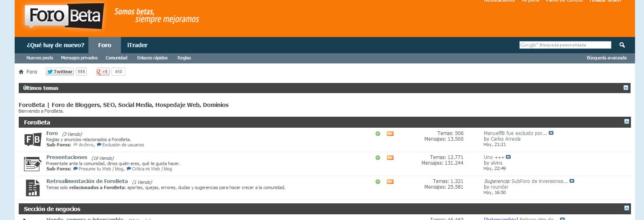This screenshot has height=220, width=644.
Task: Click the home icon beside Foro breadcrumb
Action: [21, 72]
